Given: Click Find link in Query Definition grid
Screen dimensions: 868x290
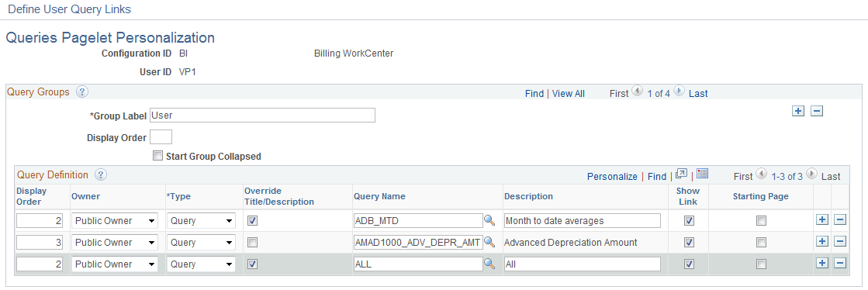Looking at the screenshot, I should pos(657,177).
